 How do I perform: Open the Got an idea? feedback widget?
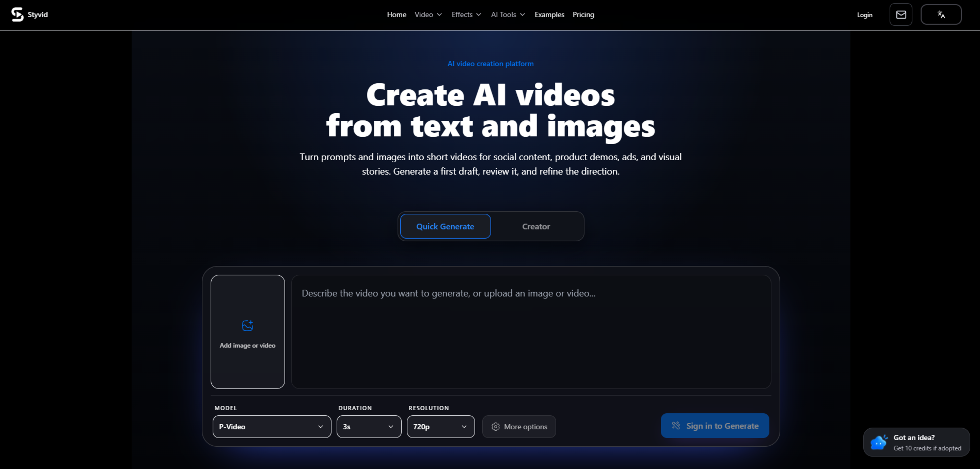click(x=916, y=442)
